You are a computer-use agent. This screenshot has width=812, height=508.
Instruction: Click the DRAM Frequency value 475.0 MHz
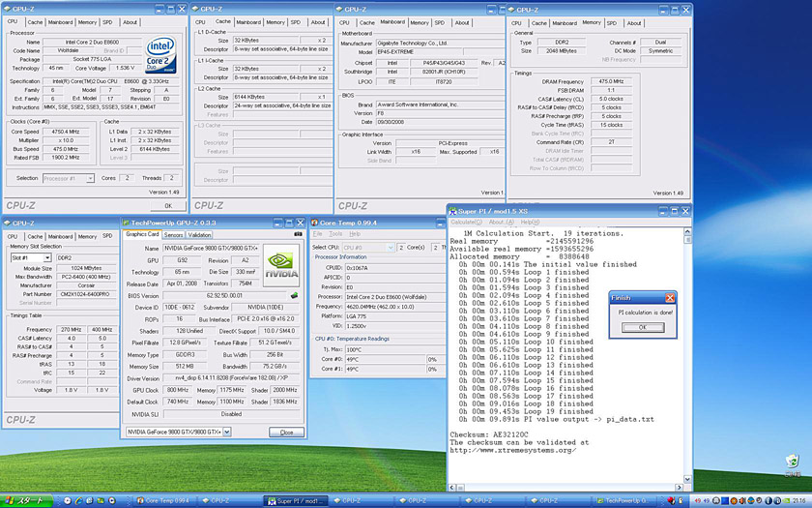coord(611,81)
